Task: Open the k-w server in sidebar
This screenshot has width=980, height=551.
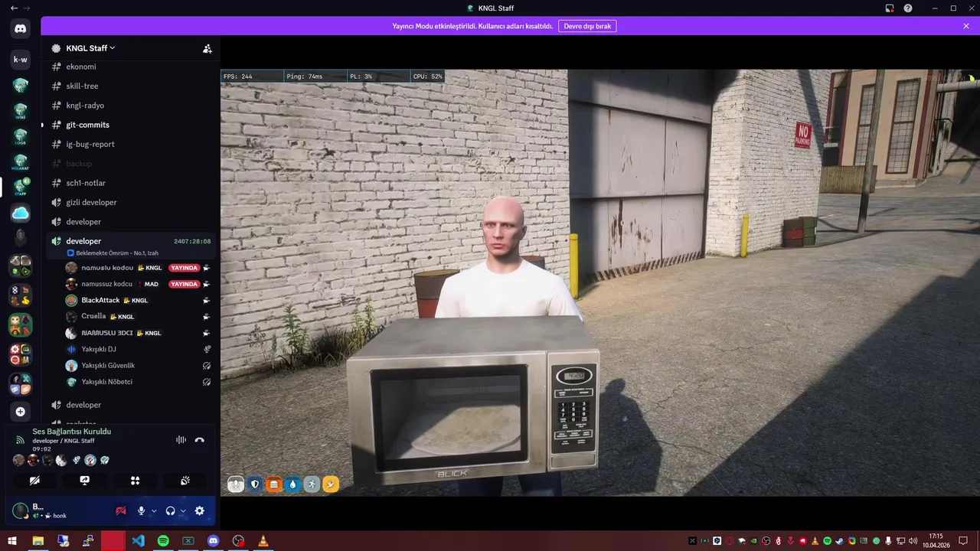Action: 21,60
